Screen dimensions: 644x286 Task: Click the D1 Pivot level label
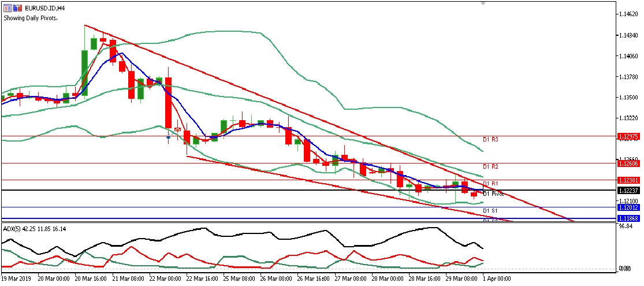[493, 194]
